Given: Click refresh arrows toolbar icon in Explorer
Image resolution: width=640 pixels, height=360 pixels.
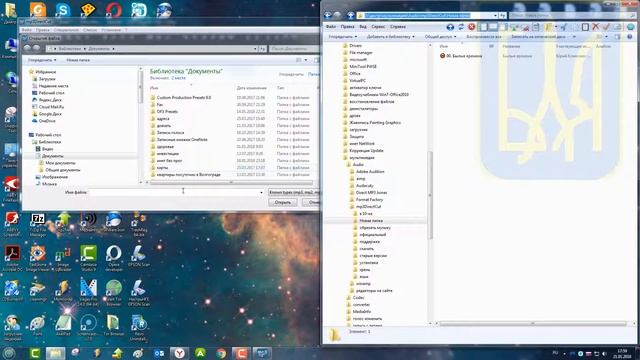Looking at the screenshot, I should tap(461, 27).
